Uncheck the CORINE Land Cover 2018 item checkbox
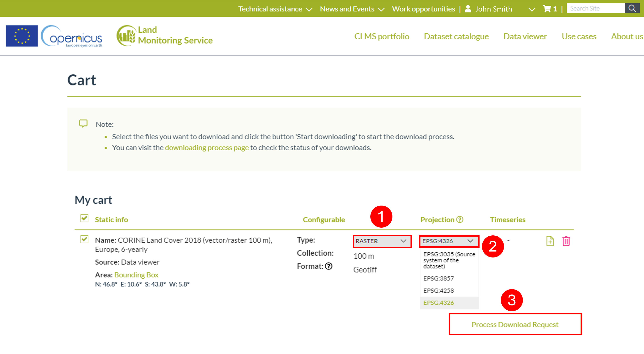This screenshot has height=354, width=644. pos(84,239)
